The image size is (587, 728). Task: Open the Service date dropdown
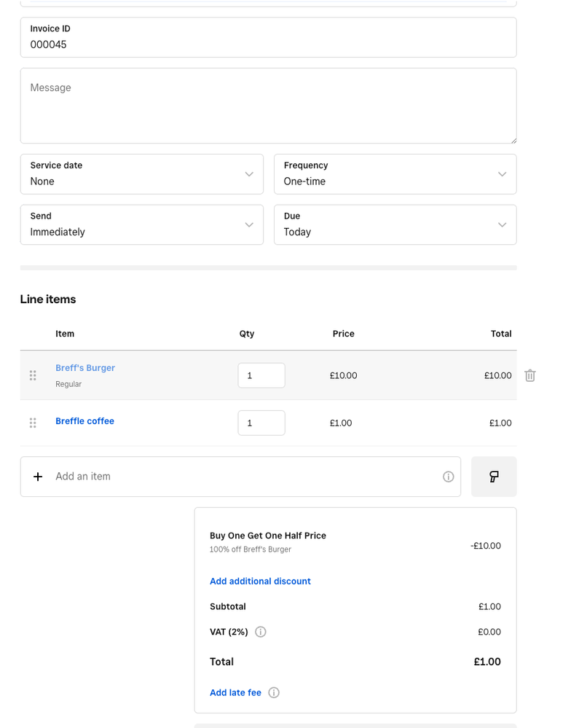(142, 174)
